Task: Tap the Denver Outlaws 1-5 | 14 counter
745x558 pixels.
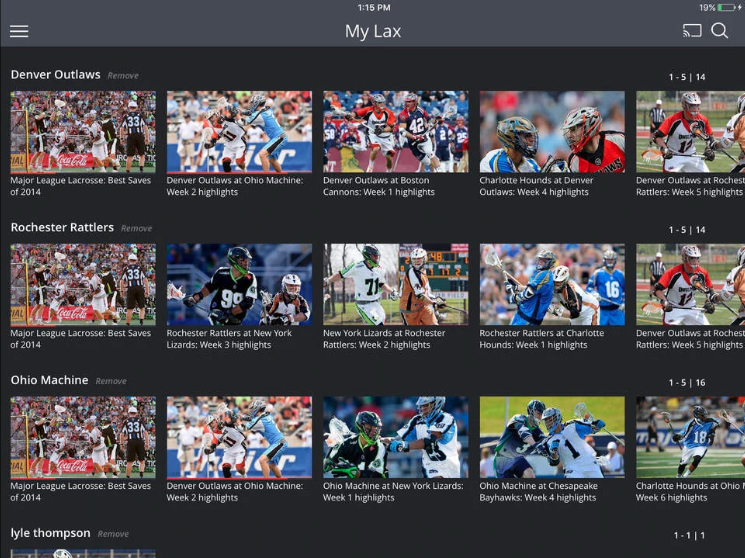Action: click(x=687, y=77)
